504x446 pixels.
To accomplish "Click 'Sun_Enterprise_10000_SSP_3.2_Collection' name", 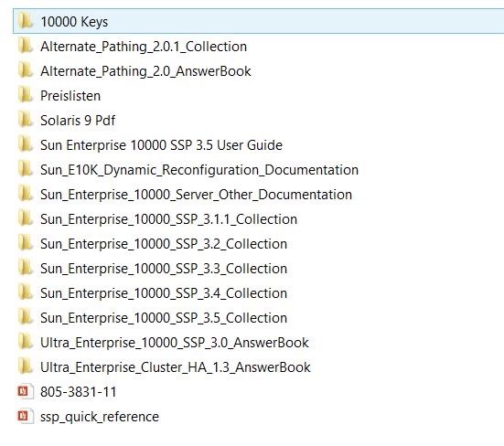I will coord(164,244).
